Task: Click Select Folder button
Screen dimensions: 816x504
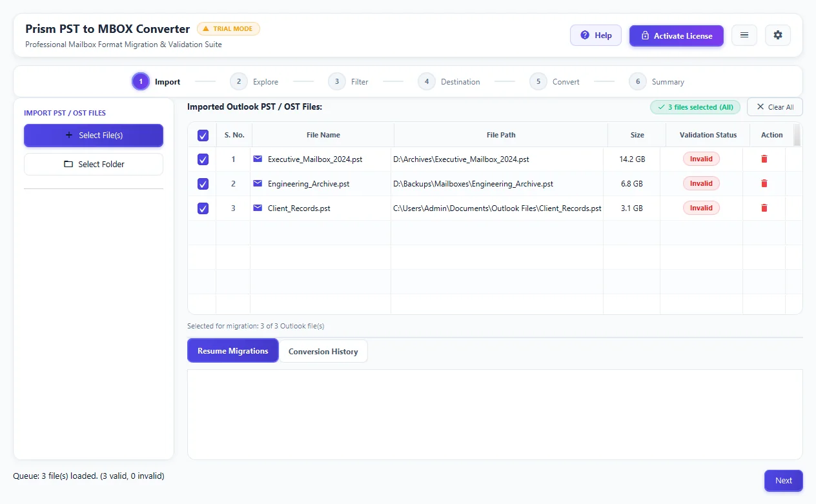Action: coord(94,164)
